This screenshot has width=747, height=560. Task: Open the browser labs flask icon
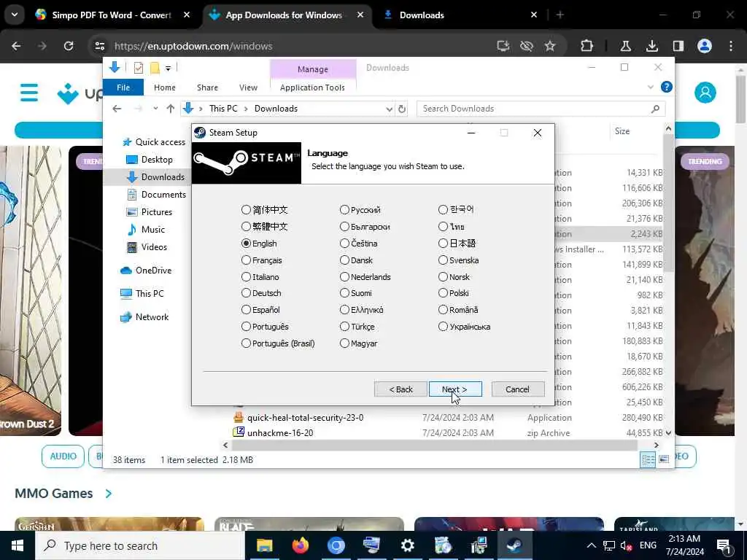click(625, 46)
